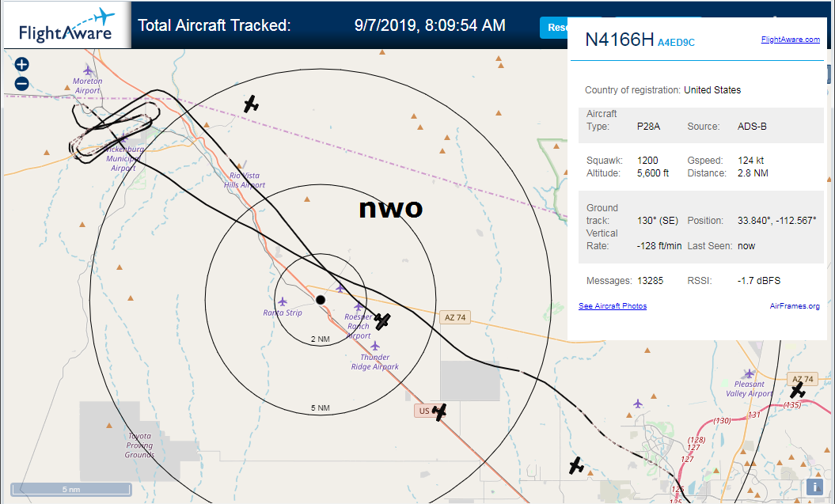Click the P28A aircraft type value
This screenshot has width=835, height=504.
tap(649, 127)
